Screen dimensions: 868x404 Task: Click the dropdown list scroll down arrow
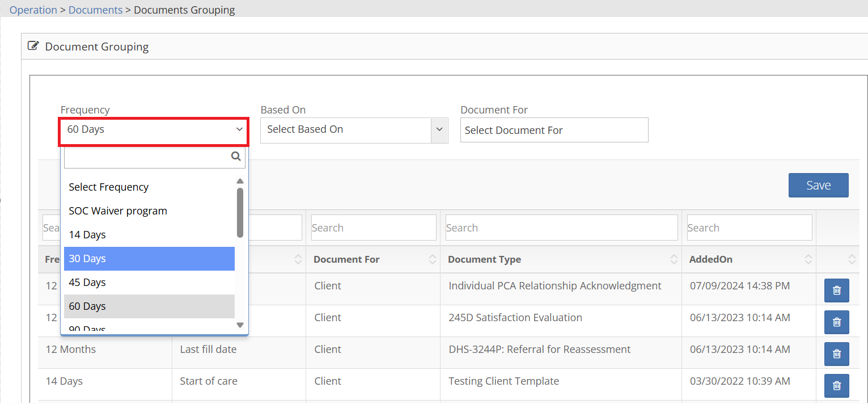[240, 325]
